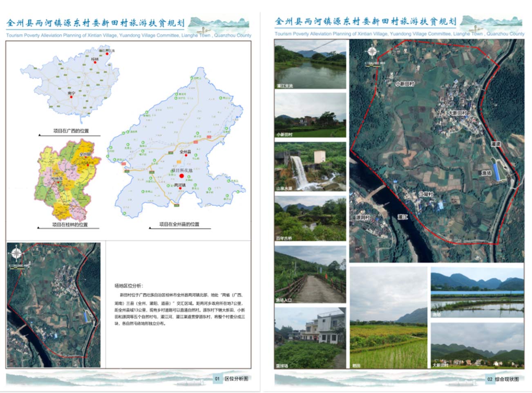Click the 01 区位分析图 page footer label
This screenshot has height=393, width=532.
click(x=231, y=379)
